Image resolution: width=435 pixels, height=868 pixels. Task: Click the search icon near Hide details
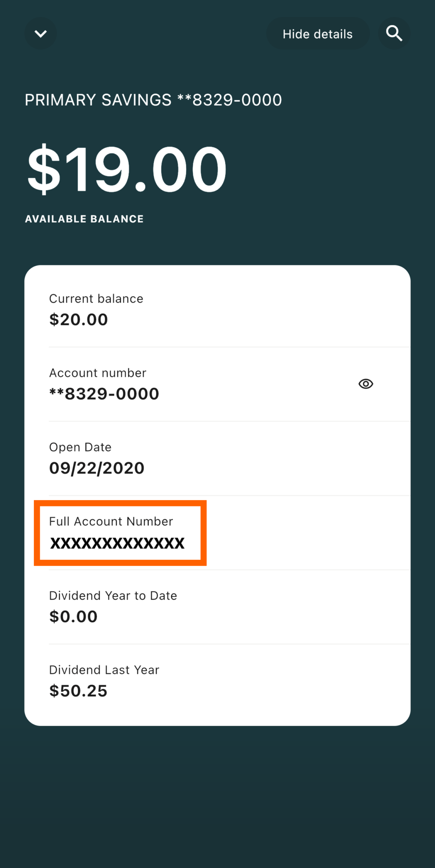pyautogui.click(x=393, y=33)
